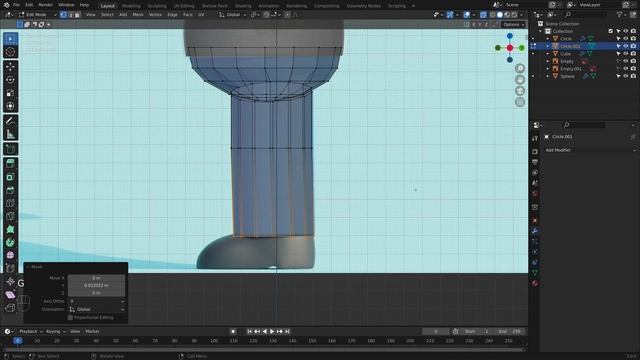The image size is (640, 360).
Task: Open the Add Modifier dropdown
Action: pyautogui.click(x=591, y=150)
